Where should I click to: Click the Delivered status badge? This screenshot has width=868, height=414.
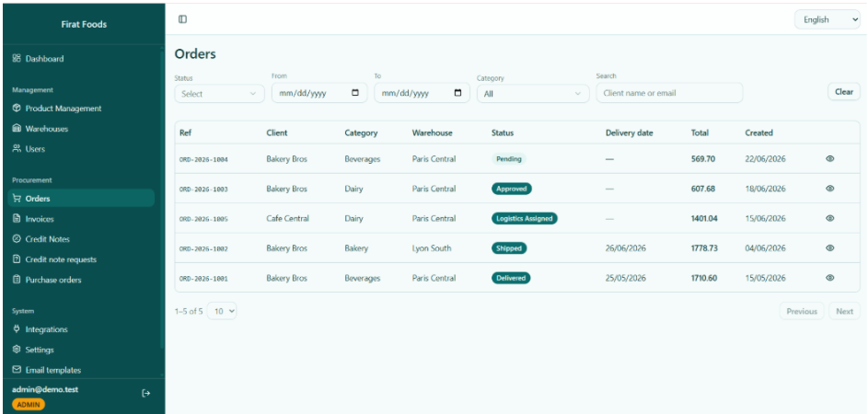511,278
